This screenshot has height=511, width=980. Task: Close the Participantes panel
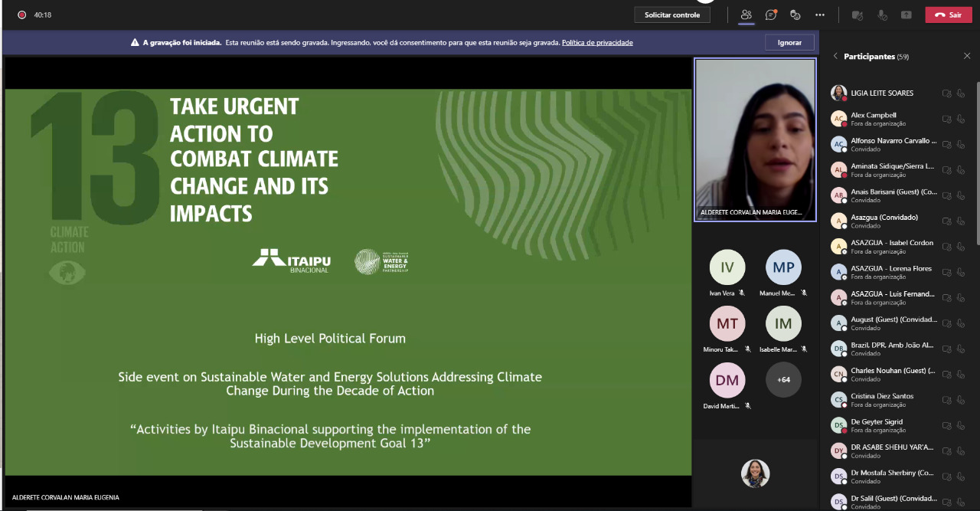967,57
